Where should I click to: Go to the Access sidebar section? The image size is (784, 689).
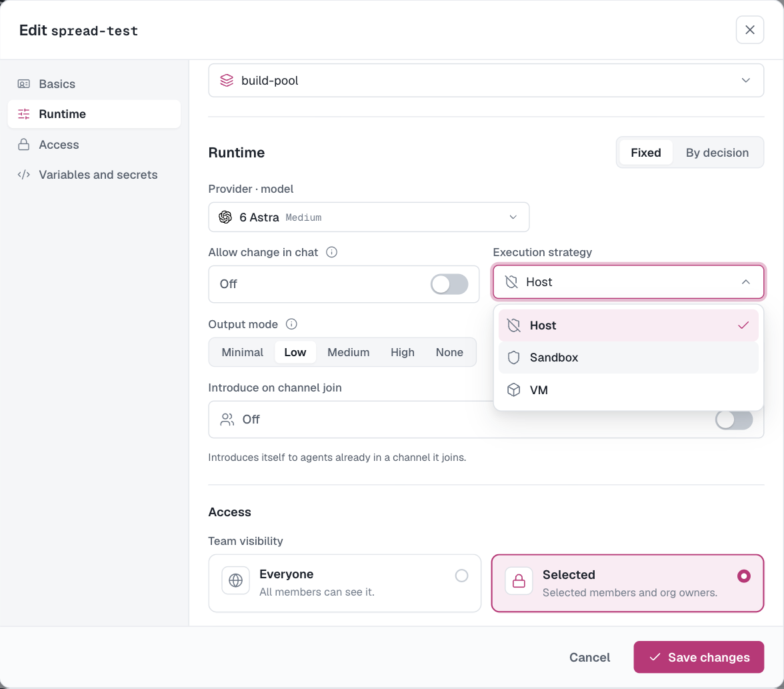pos(94,145)
